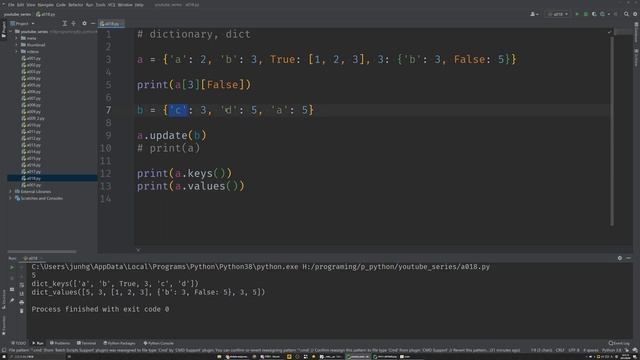Screen dimensions: 640x360
Task: Run with coverage icon in the toolbar
Action: click(594, 14)
